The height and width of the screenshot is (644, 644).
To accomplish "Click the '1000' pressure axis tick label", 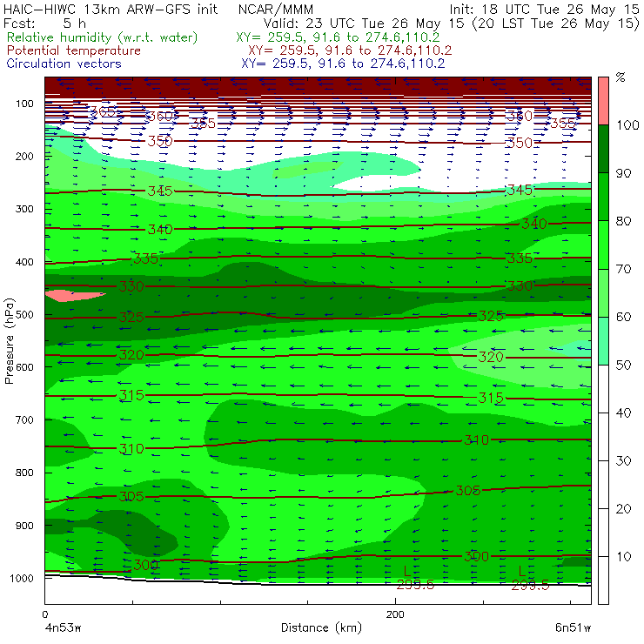I will [x=22, y=578].
